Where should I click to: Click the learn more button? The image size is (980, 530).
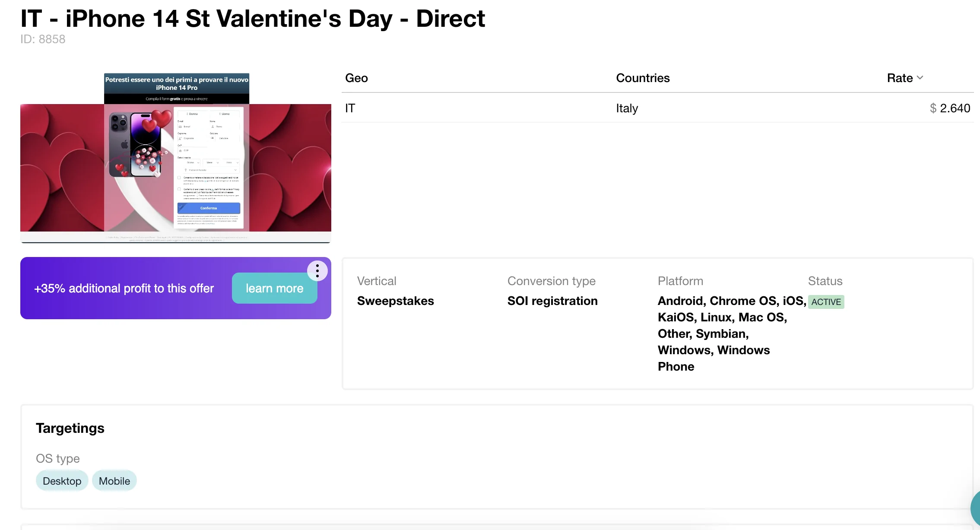tap(274, 288)
